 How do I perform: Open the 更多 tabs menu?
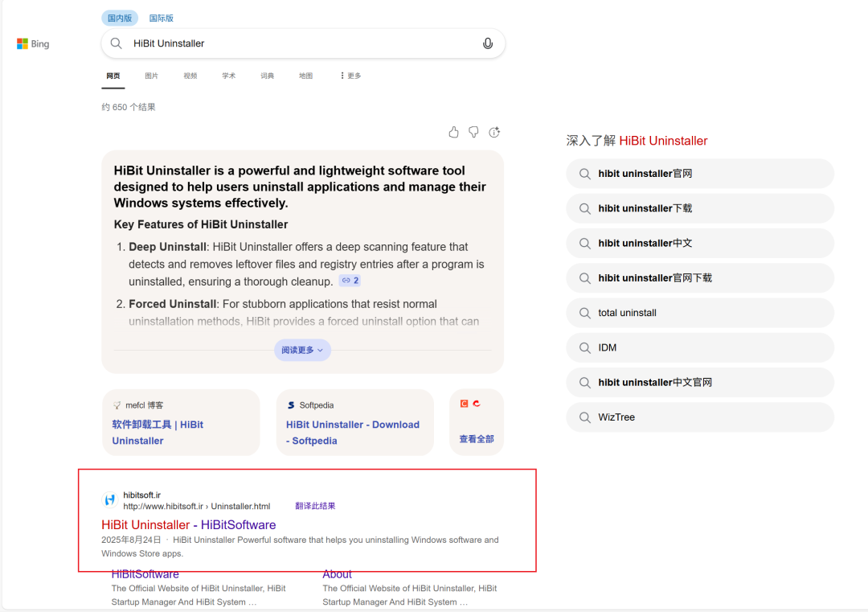coord(351,76)
